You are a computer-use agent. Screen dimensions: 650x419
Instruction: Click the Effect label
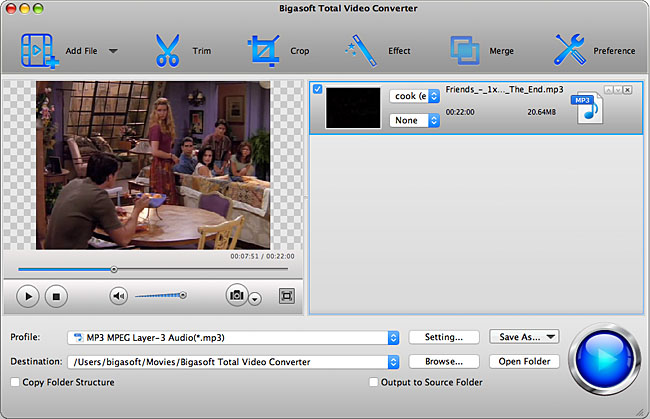[x=399, y=51]
